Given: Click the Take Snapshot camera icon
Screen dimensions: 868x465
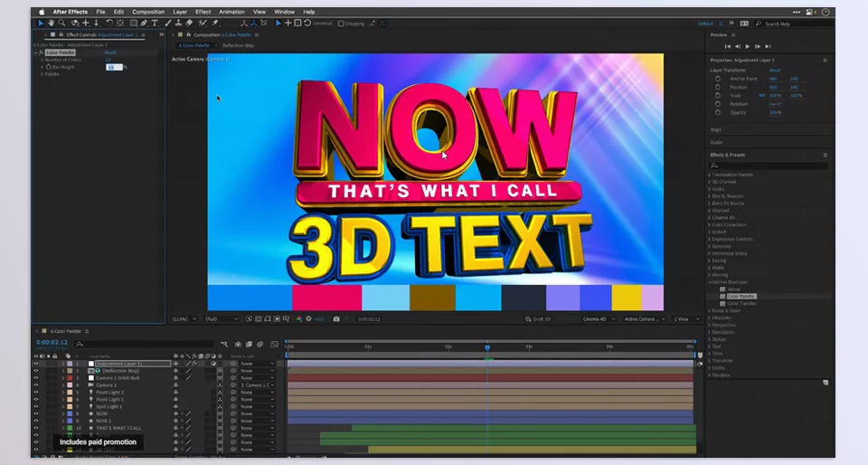Looking at the screenshot, I should 336,318.
